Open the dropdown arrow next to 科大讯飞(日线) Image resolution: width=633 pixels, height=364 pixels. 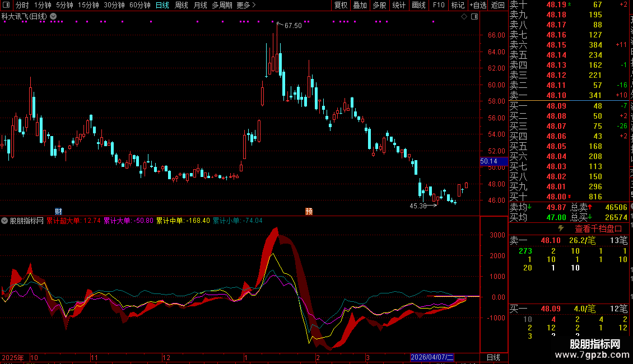coord(53,16)
